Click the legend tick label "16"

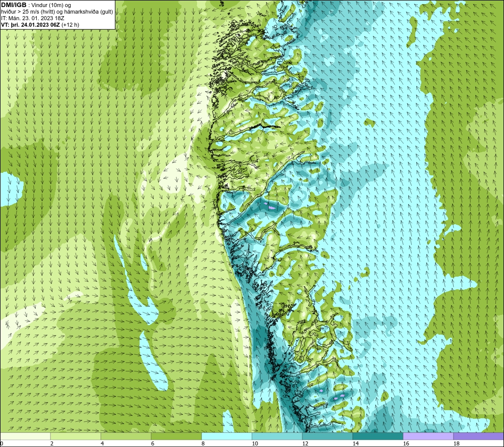click(x=406, y=443)
